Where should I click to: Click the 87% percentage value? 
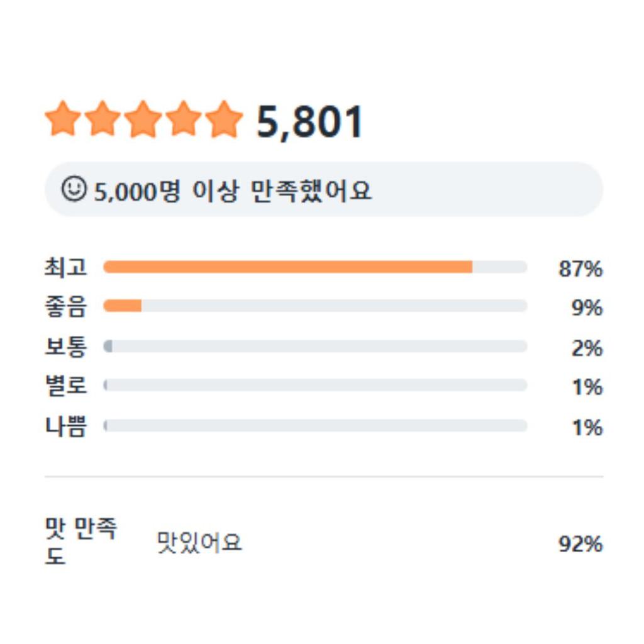(580, 269)
